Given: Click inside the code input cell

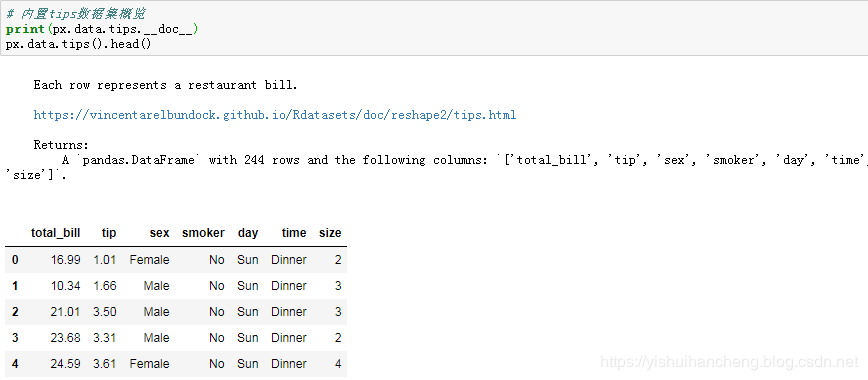Looking at the screenshot, I should coord(434,28).
